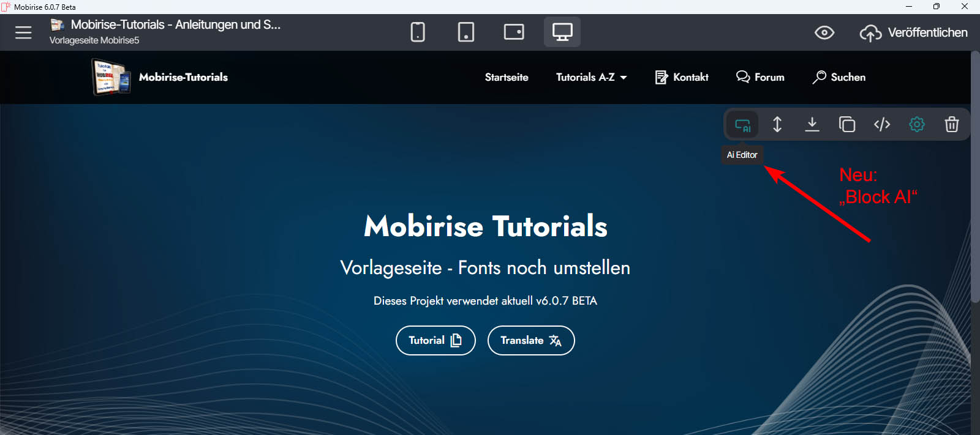Click the save block download icon

point(812,125)
